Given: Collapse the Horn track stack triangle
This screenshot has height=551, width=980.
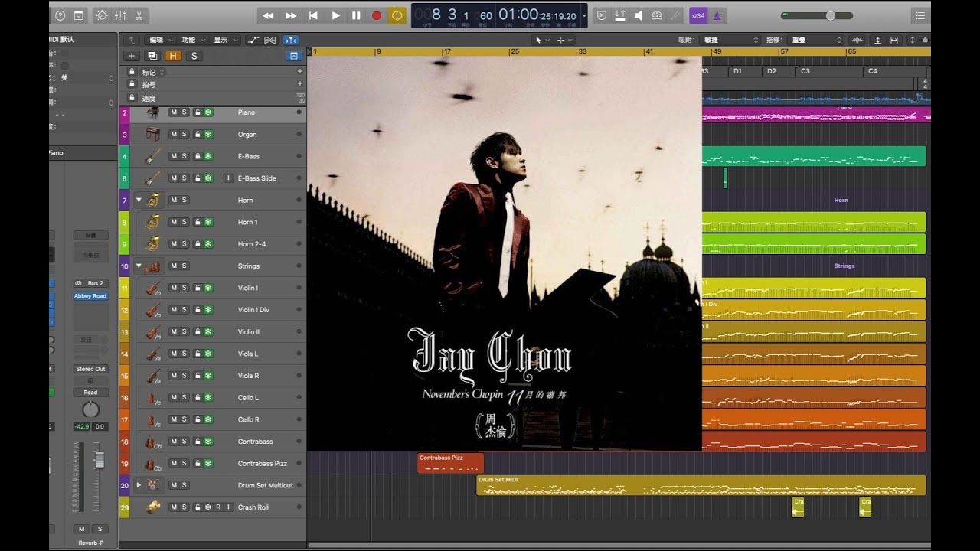Looking at the screenshot, I should click(x=139, y=200).
